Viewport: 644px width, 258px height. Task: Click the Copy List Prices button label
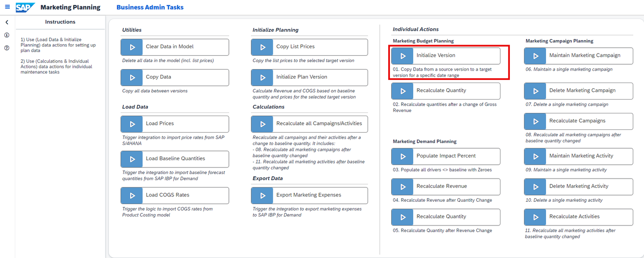tap(295, 46)
